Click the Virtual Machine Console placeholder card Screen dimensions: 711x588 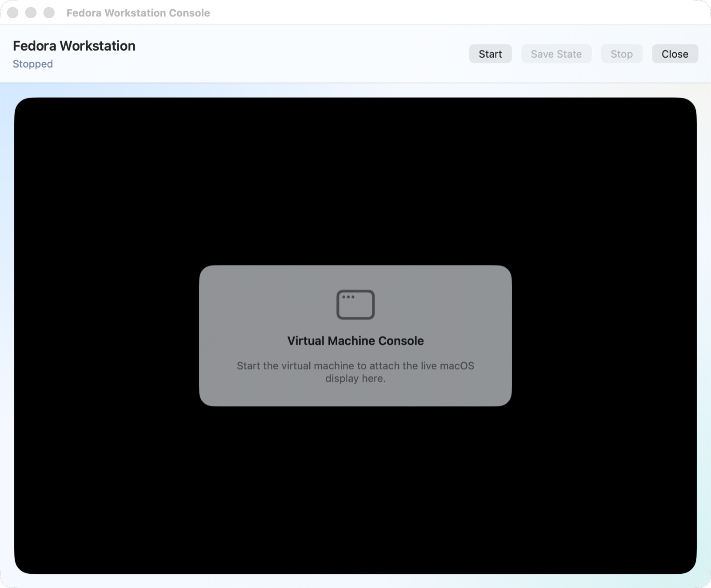coord(355,336)
